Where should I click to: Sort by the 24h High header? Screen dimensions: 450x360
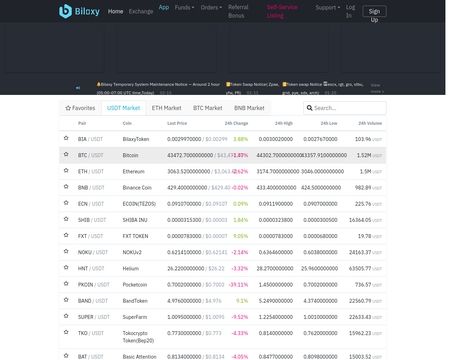coord(284,123)
